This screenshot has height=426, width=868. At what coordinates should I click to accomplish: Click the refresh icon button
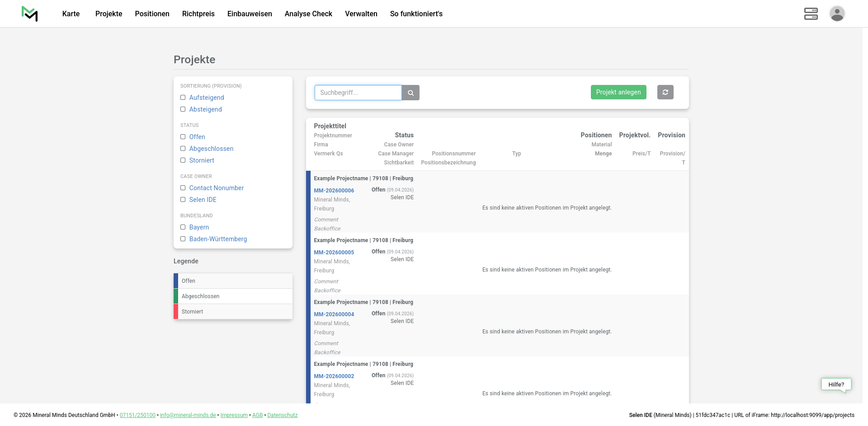point(665,92)
